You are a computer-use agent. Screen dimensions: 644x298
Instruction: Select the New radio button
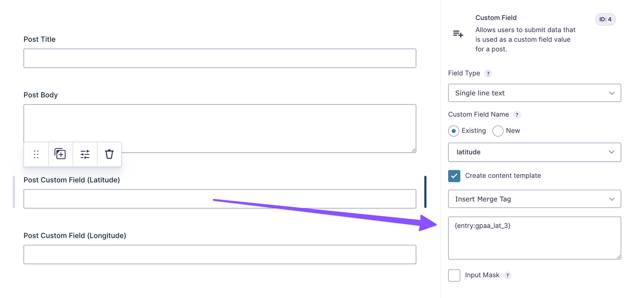[x=498, y=131]
